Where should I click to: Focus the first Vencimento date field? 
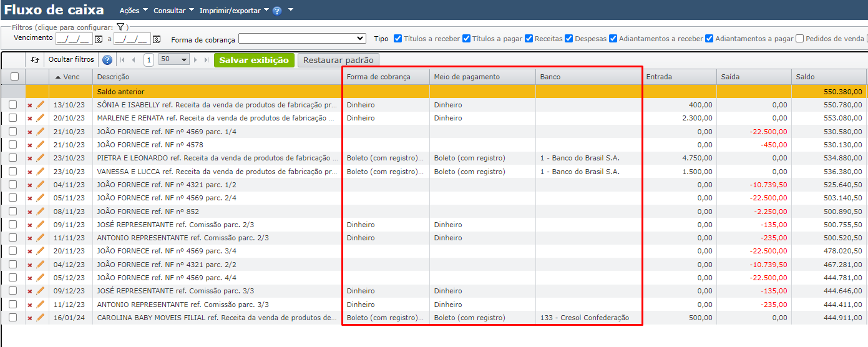74,39
